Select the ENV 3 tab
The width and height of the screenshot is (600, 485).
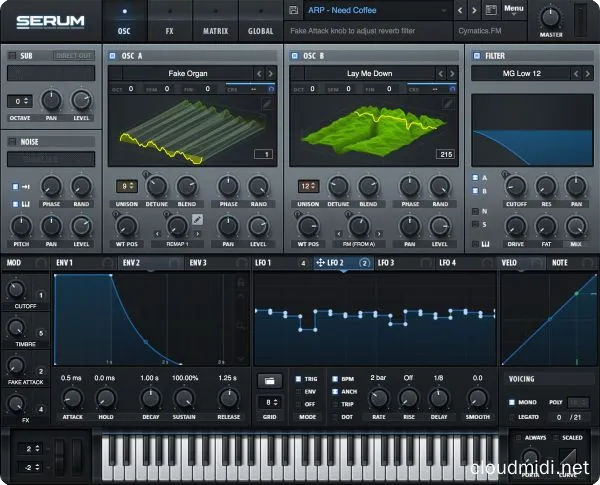coord(198,263)
